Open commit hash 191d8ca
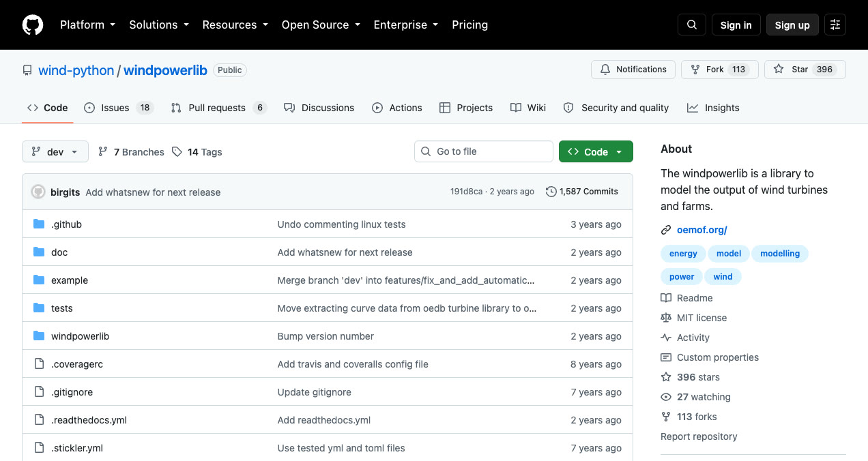Screen dimensions: 868x461 pos(466,192)
